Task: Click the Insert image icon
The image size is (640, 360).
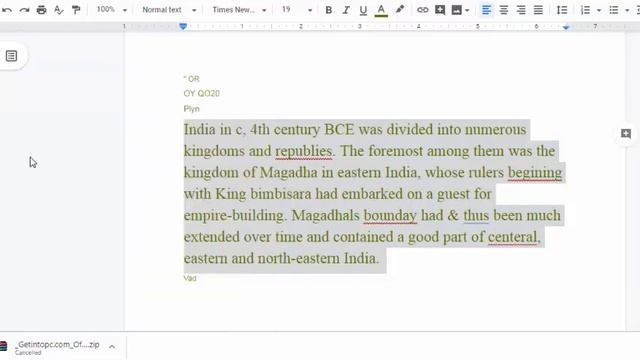Action: [x=456, y=10]
